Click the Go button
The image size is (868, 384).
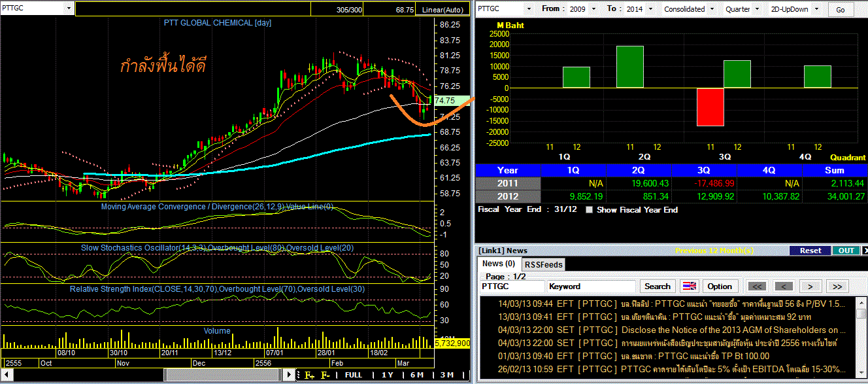pos(841,9)
